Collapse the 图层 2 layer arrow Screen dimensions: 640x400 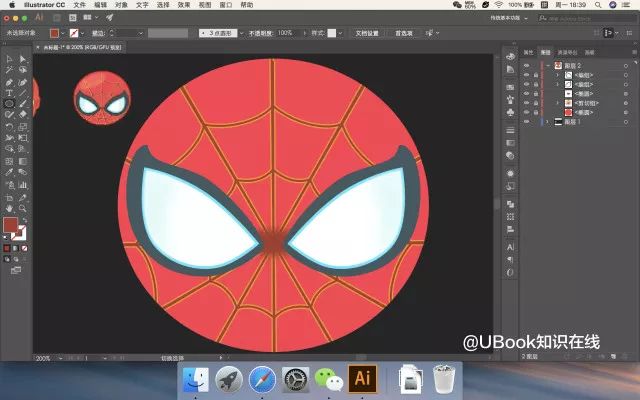(x=548, y=65)
